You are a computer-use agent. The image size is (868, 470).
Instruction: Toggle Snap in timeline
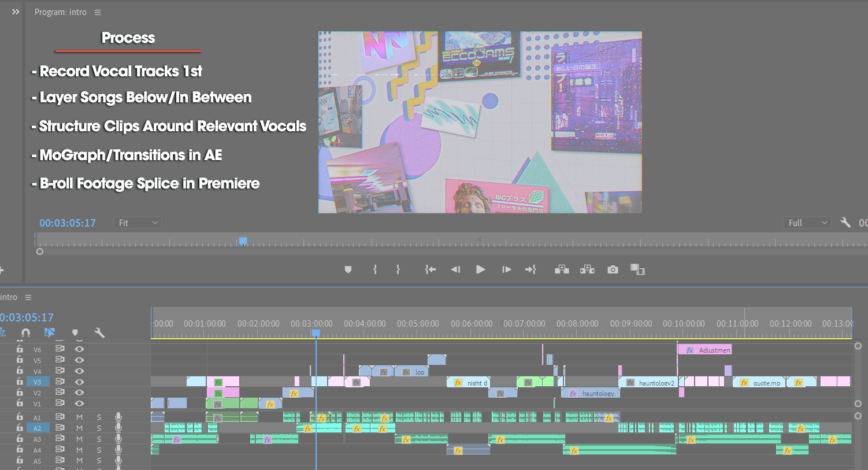[25, 332]
